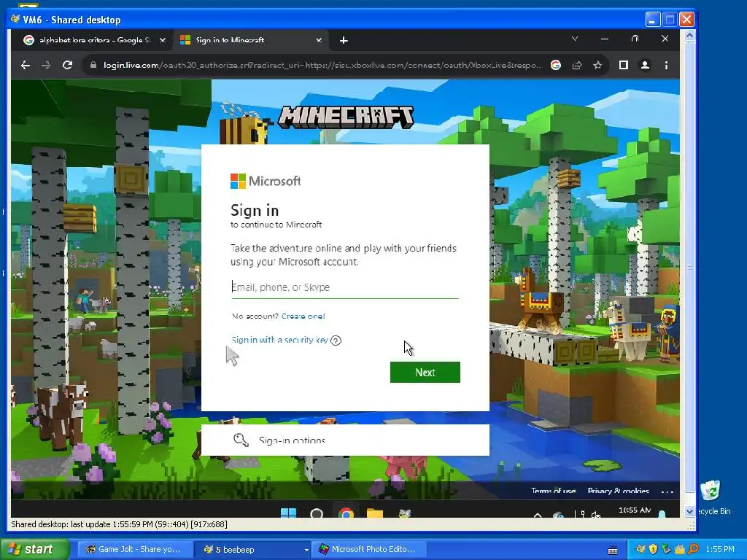
Task: Open the remote Windows 11 Start icon
Action: point(288,513)
